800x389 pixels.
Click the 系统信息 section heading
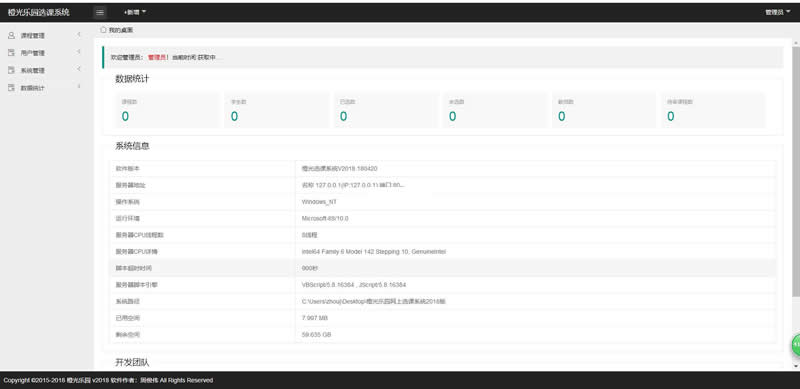coord(132,146)
